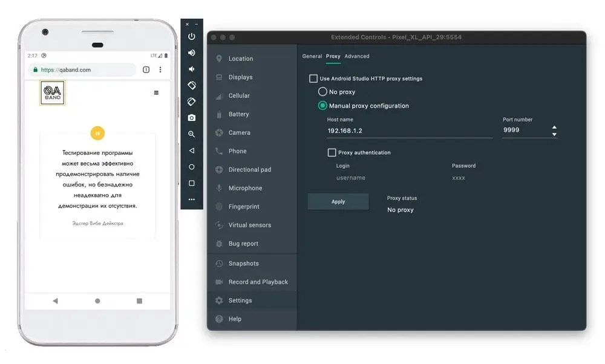Decrease port number with the down arrow
This screenshot has width=605, height=364.
[x=554, y=134]
